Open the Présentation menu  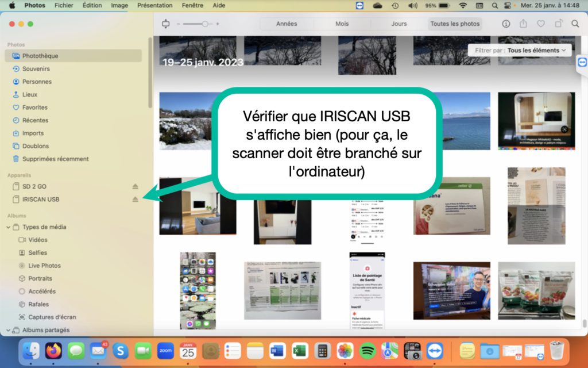pos(154,5)
